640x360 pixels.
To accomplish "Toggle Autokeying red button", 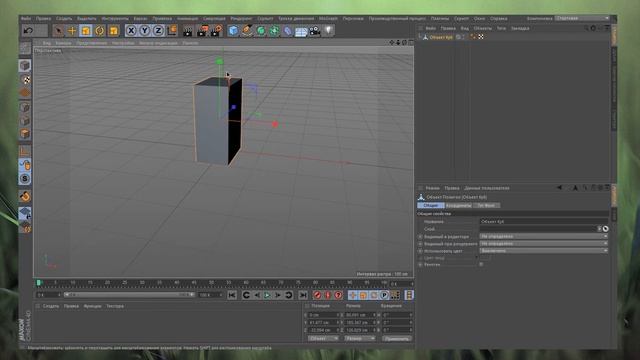I will click(x=328, y=295).
